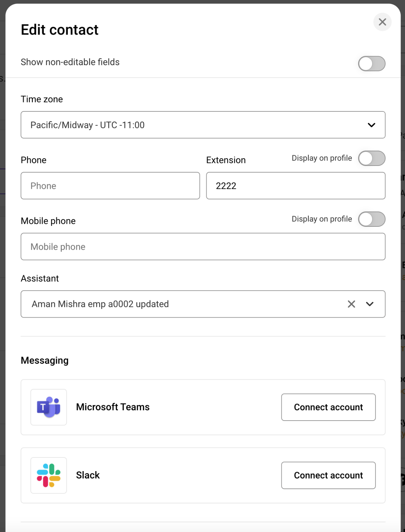Click the Aman Mishra assistant value

click(x=100, y=304)
